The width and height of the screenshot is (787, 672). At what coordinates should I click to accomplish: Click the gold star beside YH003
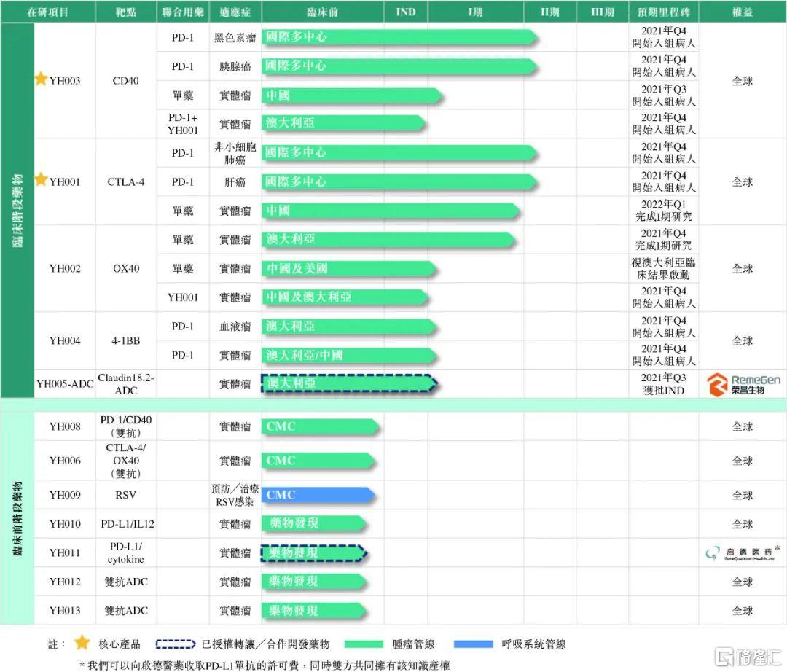click(41, 79)
